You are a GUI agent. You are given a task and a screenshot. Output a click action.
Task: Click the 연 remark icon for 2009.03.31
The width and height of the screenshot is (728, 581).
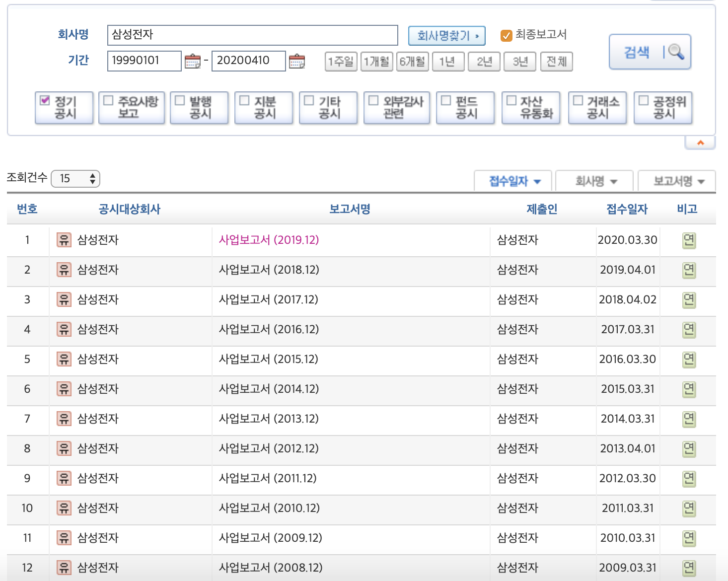[x=689, y=568]
